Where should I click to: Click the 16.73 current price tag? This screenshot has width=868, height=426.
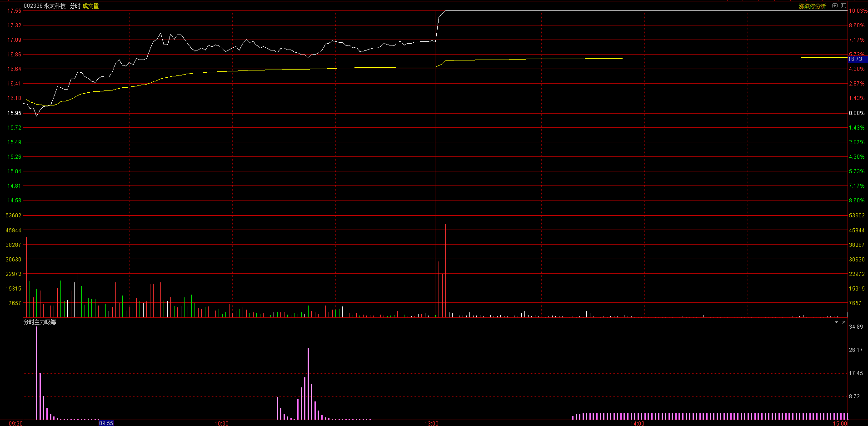(x=855, y=59)
